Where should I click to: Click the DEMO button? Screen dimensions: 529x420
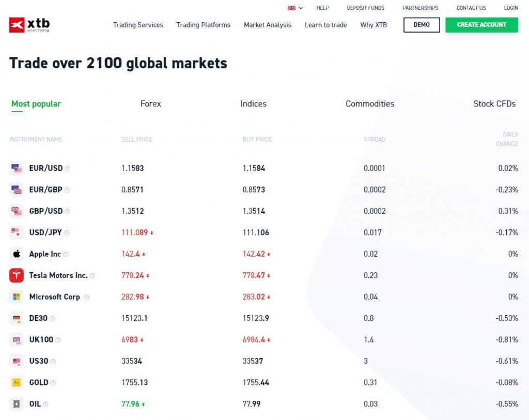422,25
